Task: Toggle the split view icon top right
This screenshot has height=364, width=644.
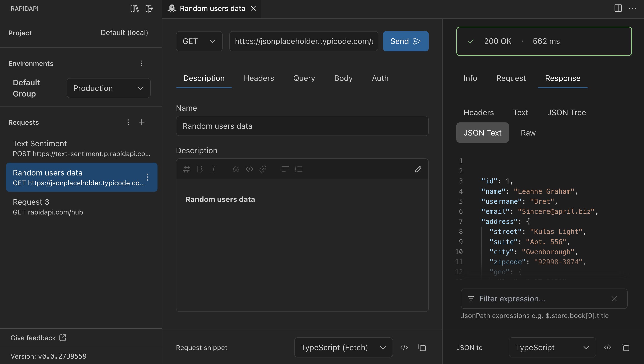Action: pyautogui.click(x=618, y=8)
